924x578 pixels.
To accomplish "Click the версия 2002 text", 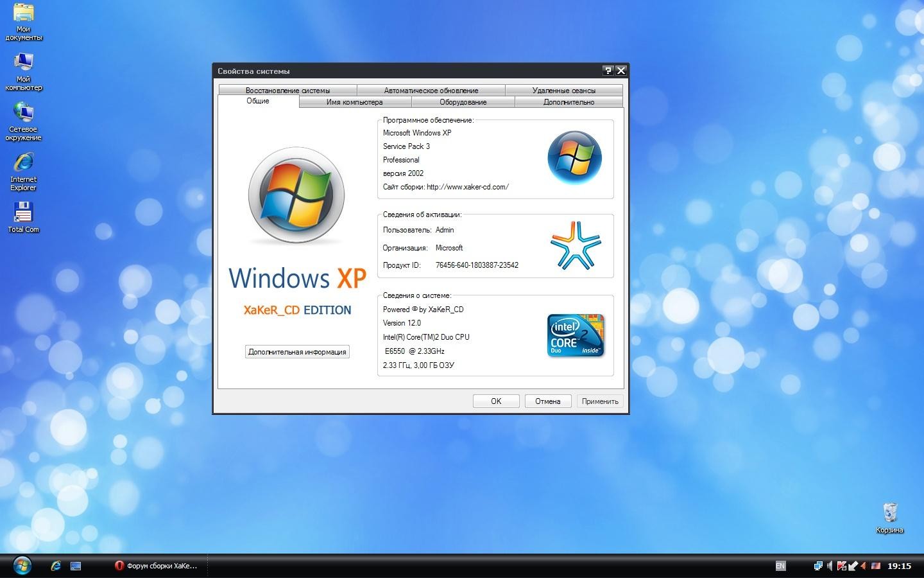I will (x=403, y=173).
